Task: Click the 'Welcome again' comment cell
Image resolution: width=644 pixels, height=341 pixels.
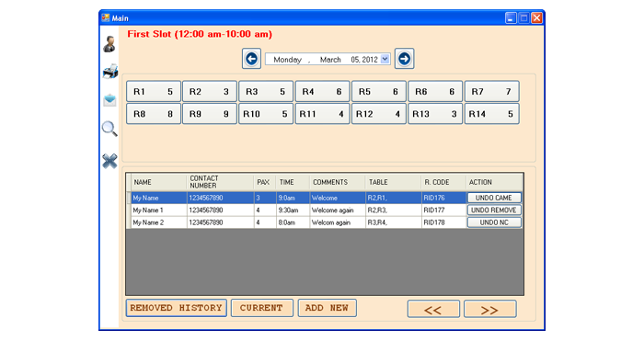Action: [338, 210]
